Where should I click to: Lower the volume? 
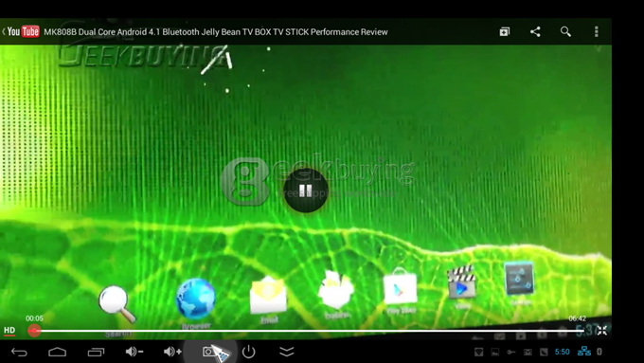pyautogui.click(x=134, y=352)
